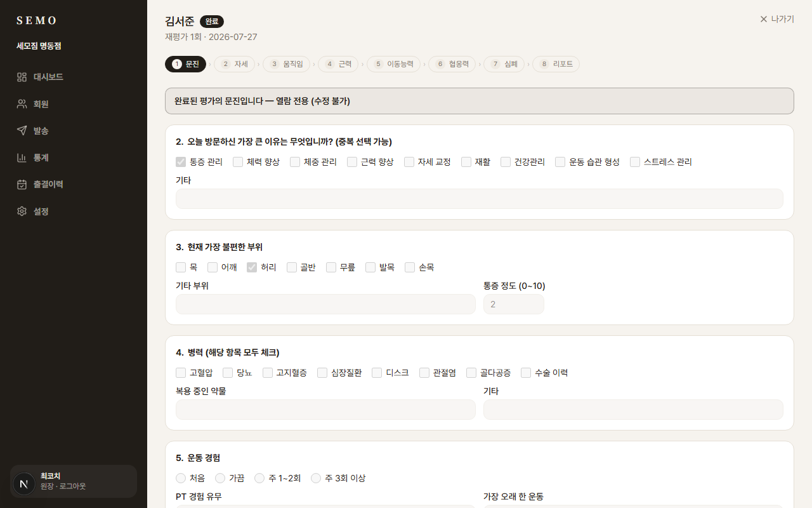Click the 복용 중인 약물 input field

click(x=325, y=410)
